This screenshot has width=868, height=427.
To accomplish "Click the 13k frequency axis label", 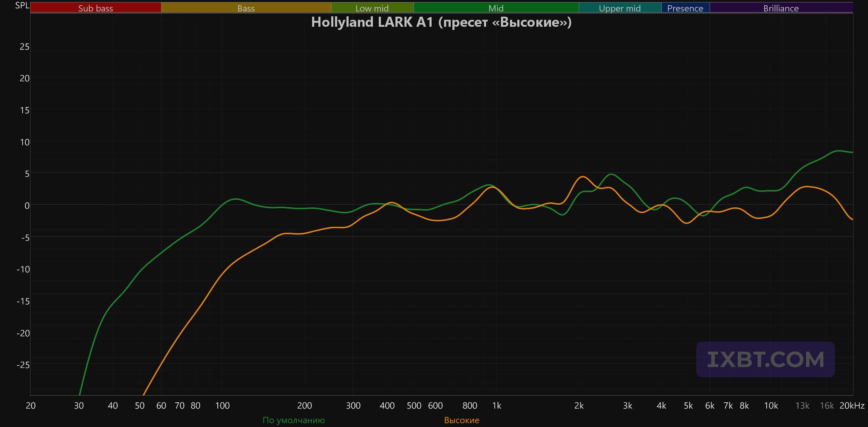I will (x=802, y=405).
